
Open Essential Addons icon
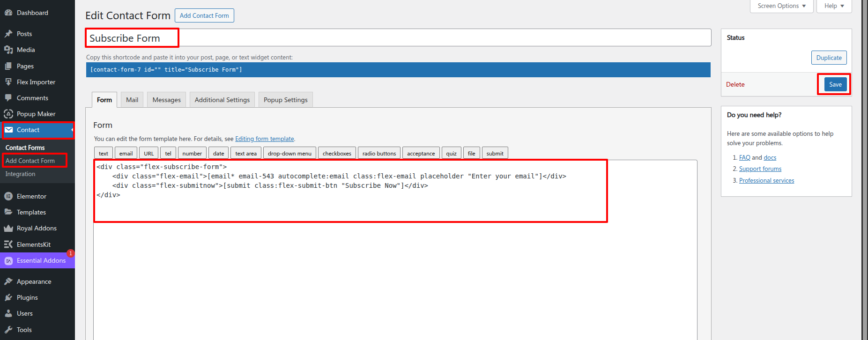tap(8, 261)
